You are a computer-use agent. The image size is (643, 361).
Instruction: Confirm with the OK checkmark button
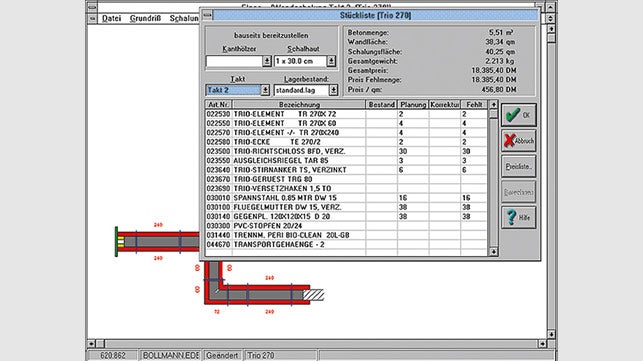(x=518, y=115)
